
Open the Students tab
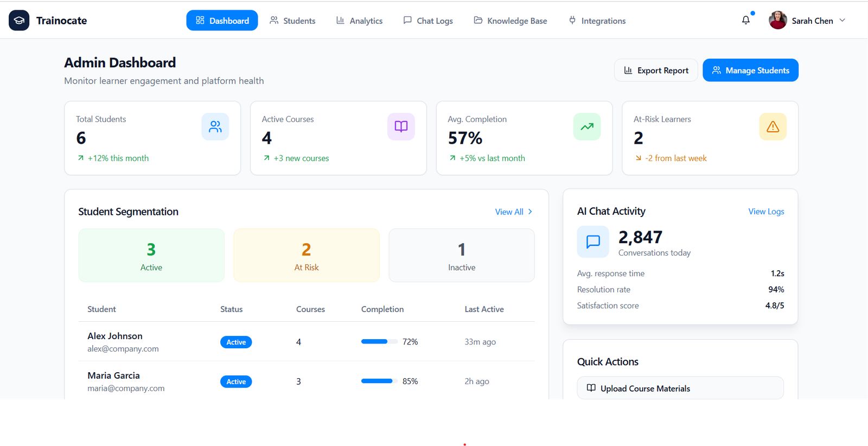click(x=292, y=21)
